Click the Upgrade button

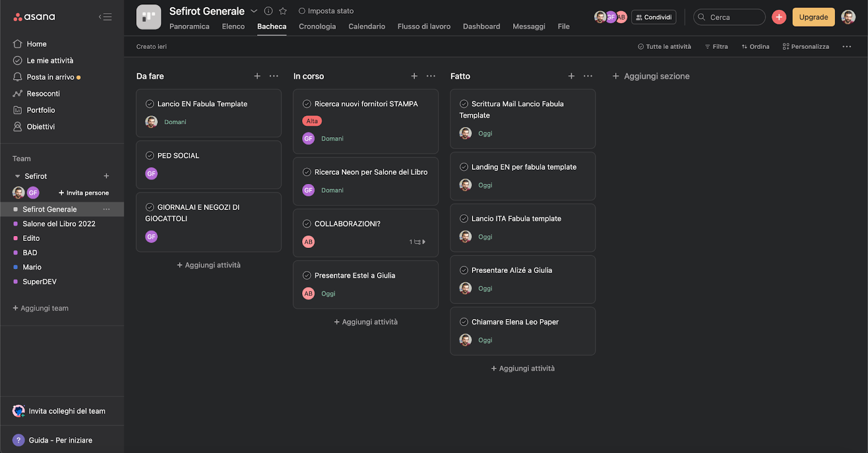813,17
